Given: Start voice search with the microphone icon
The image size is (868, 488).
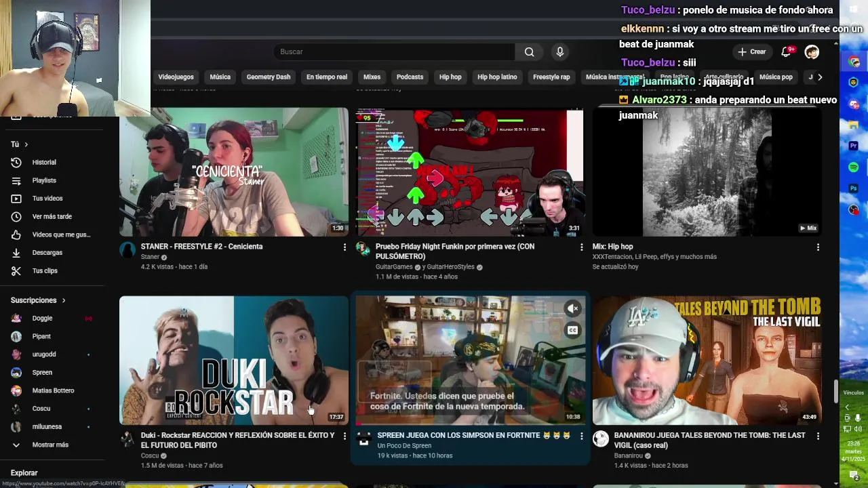Looking at the screenshot, I should point(559,52).
